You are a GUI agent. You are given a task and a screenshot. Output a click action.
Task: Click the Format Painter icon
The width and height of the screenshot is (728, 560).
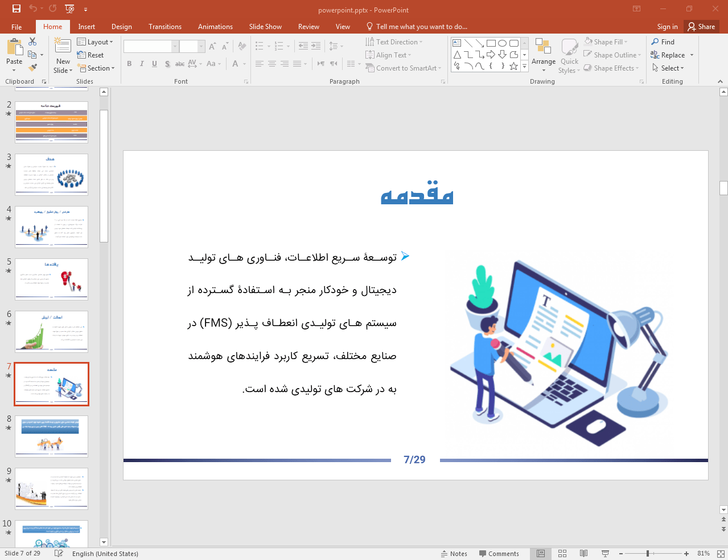tap(32, 68)
